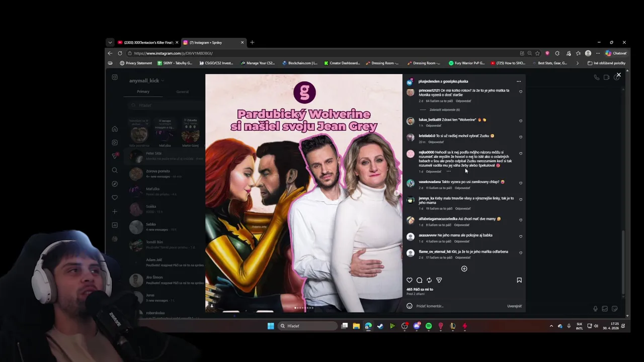Click the instagram.com address bar

point(322,53)
